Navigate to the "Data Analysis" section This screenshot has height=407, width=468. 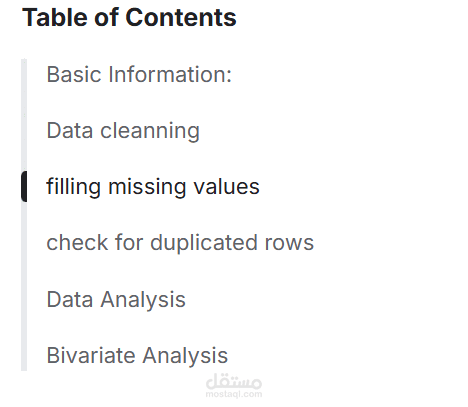[x=116, y=299]
